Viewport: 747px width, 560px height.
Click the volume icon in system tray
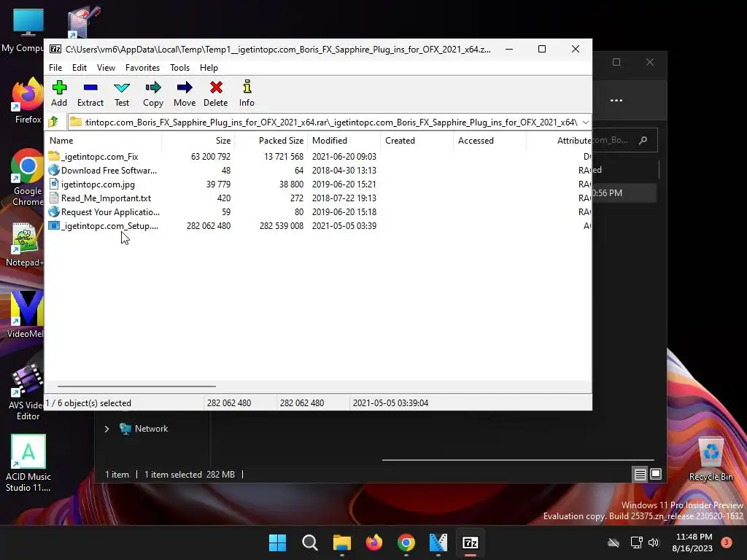(654, 542)
